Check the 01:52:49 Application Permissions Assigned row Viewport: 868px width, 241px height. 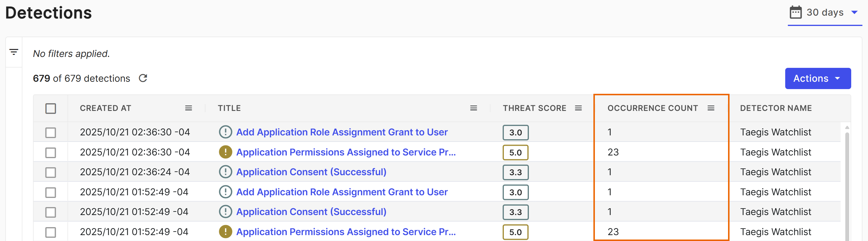[51, 232]
